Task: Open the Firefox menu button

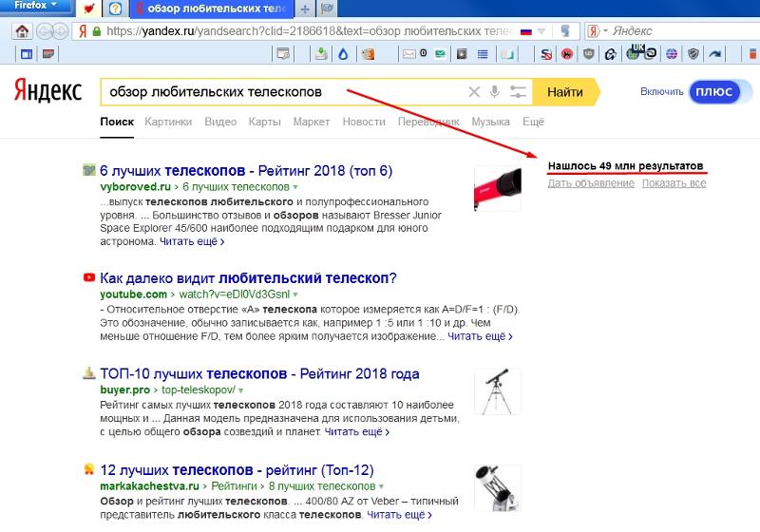Action: [x=36, y=6]
